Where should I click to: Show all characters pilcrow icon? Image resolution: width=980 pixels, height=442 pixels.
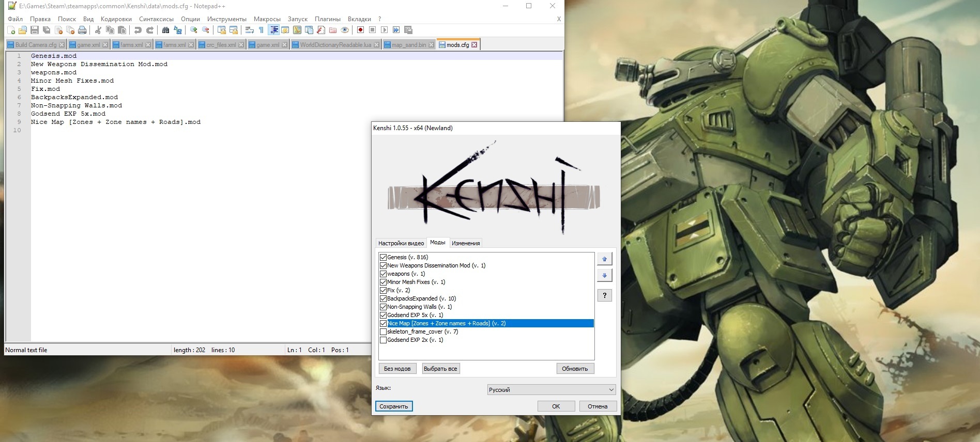[x=261, y=30]
